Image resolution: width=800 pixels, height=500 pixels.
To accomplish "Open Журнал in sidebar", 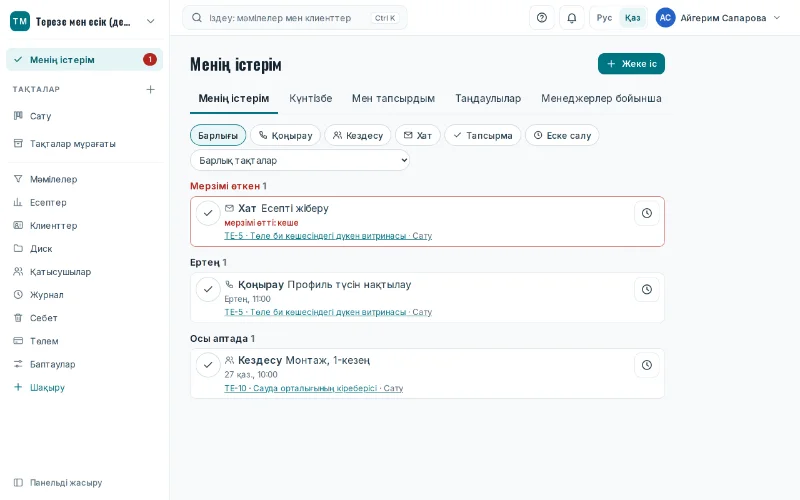I will coord(84,295).
